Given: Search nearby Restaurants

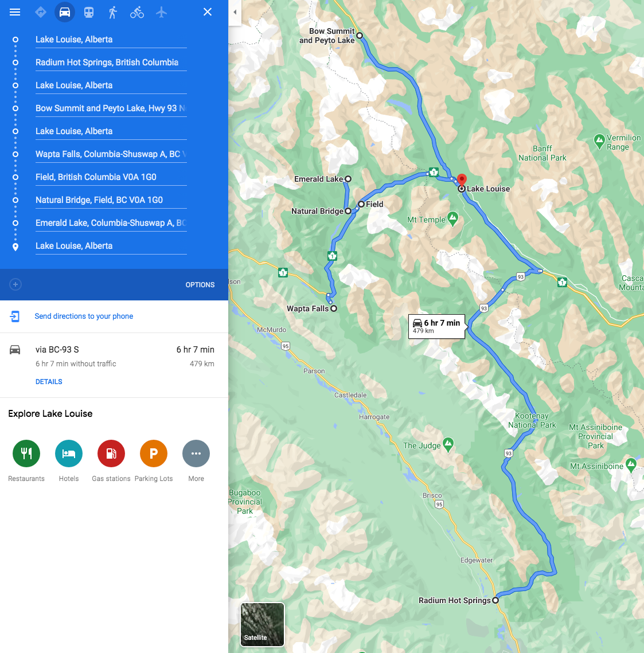Looking at the screenshot, I should point(26,460).
